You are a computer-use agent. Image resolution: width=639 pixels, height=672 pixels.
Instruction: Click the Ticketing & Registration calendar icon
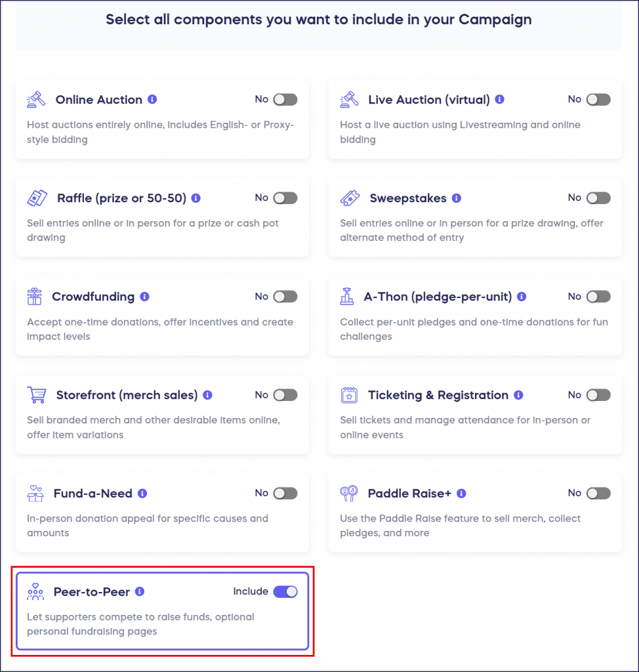pyautogui.click(x=350, y=394)
